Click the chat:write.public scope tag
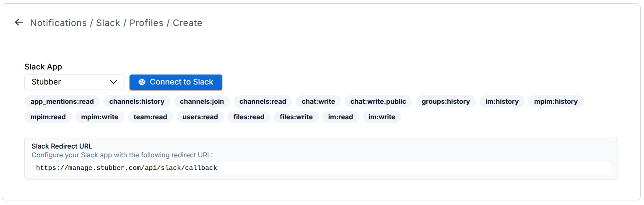Image resolution: width=644 pixels, height=205 pixels. (378, 102)
